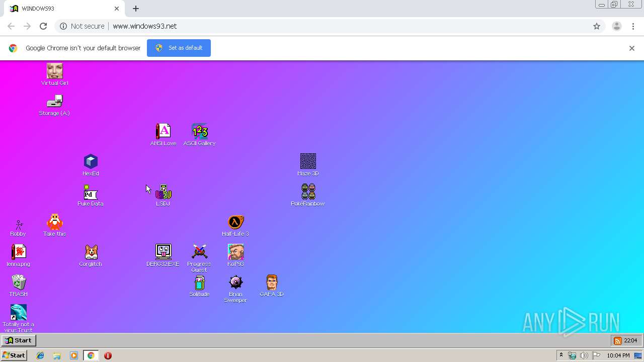644x362 pixels.
Task: Show hidden system tray icons
Action: pyautogui.click(x=561, y=355)
